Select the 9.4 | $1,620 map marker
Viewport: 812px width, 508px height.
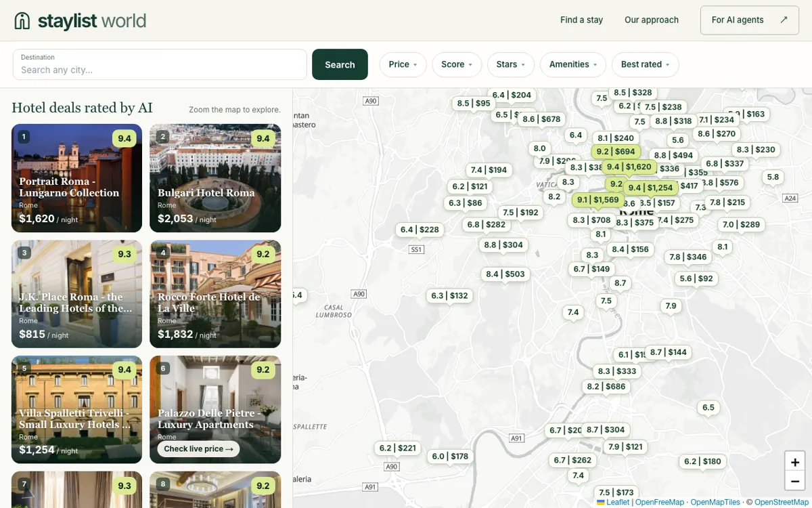click(629, 167)
